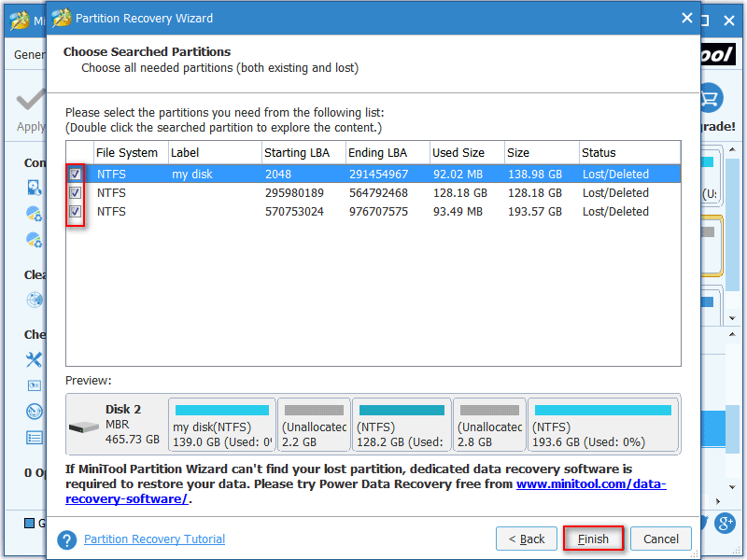Open the Partition Recovery Tutorial link
The width and height of the screenshot is (747, 560).
click(x=154, y=539)
